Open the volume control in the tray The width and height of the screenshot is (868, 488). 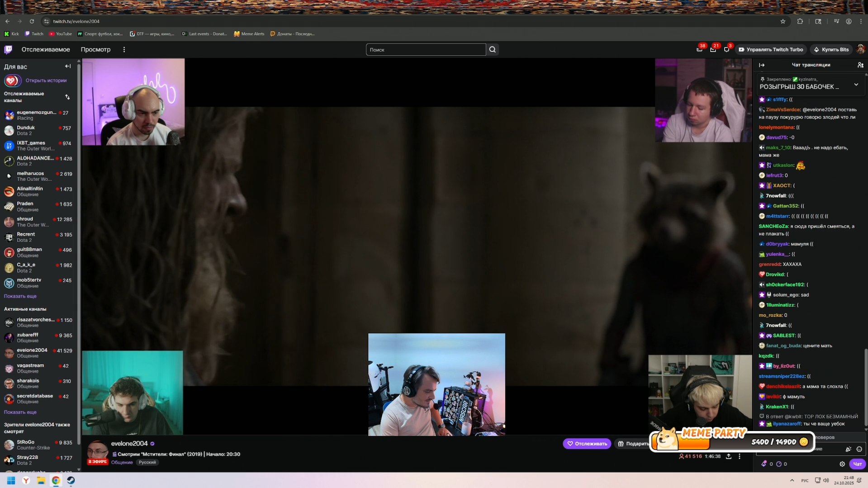coord(826,480)
